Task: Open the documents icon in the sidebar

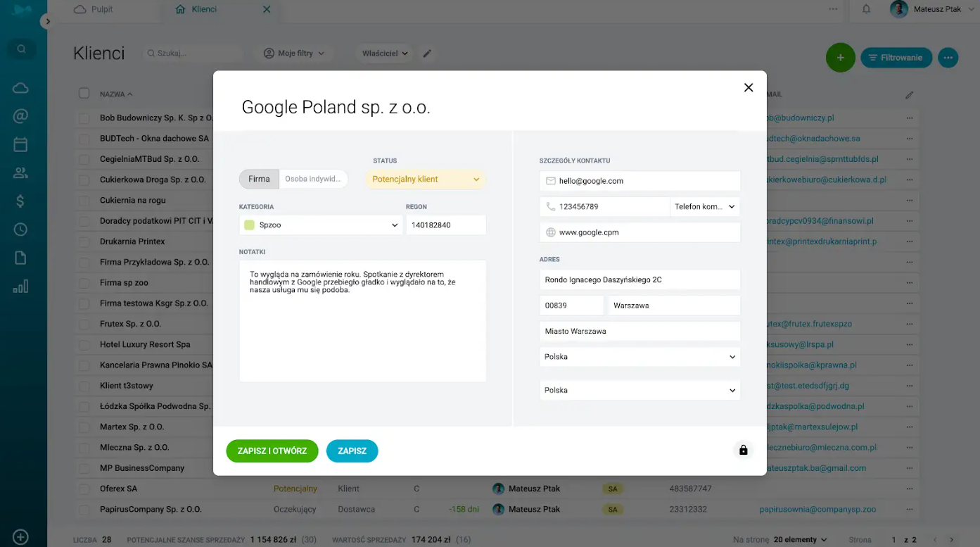Action: (x=20, y=258)
